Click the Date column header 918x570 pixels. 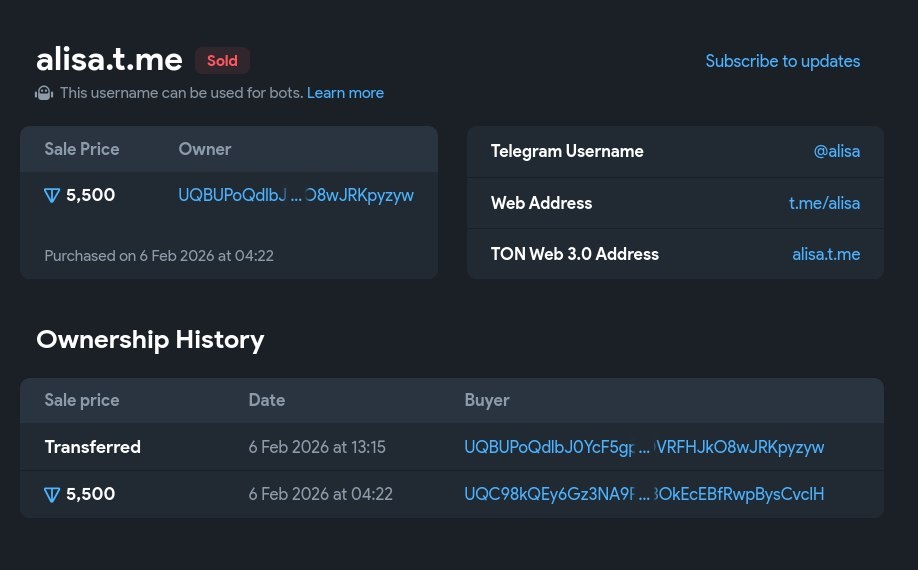click(x=267, y=400)
